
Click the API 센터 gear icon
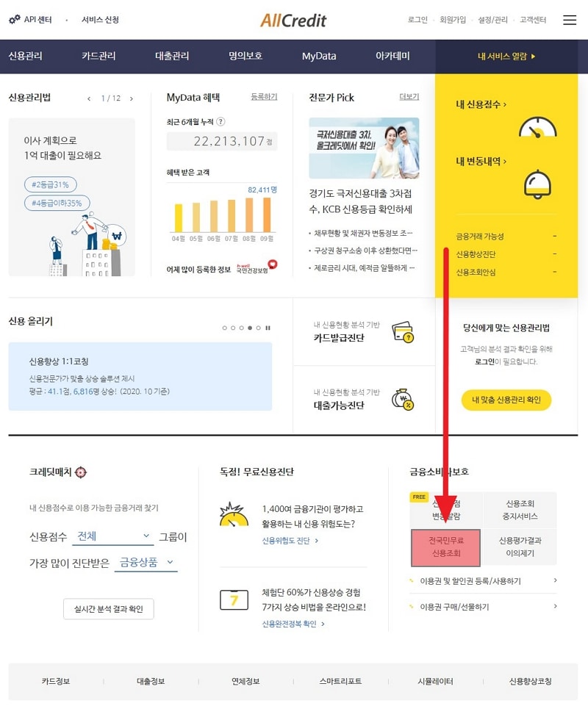click(x=14, y=20)
